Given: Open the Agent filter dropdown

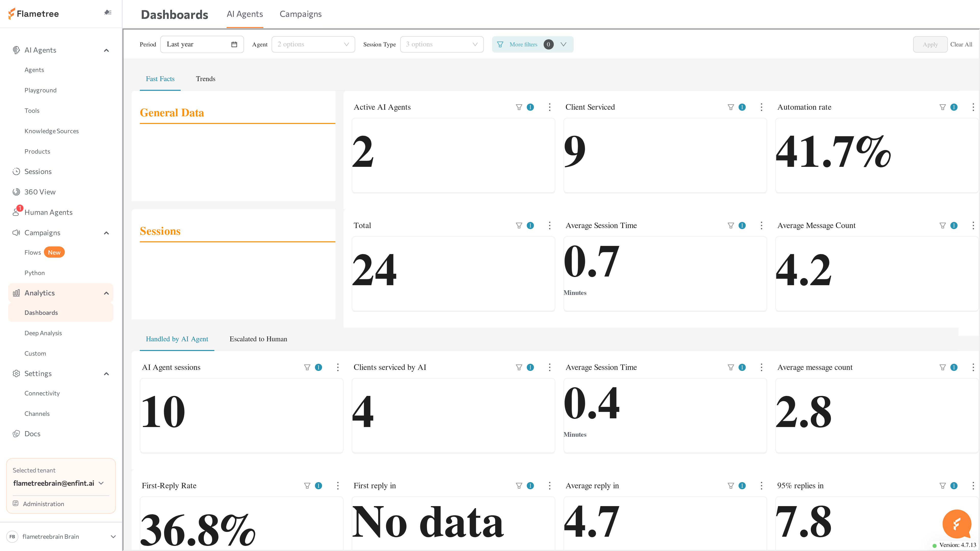Looking at the screenshot, I should (313, 44).
